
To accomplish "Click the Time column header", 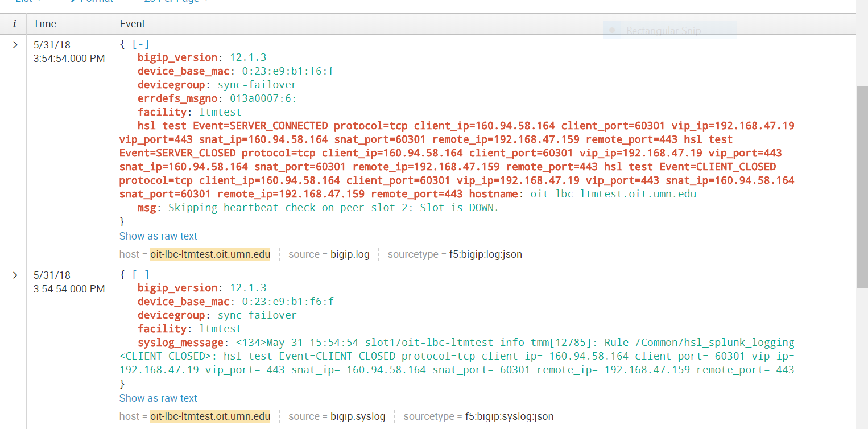I will (45, 24).
